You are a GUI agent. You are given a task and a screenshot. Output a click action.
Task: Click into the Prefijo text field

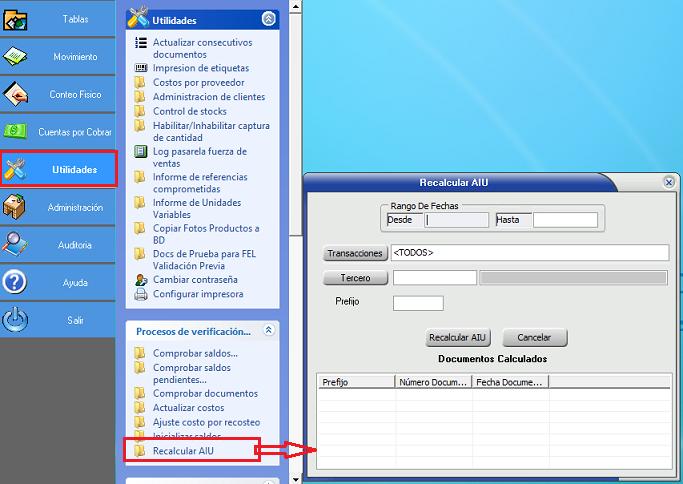click(418, 303)
